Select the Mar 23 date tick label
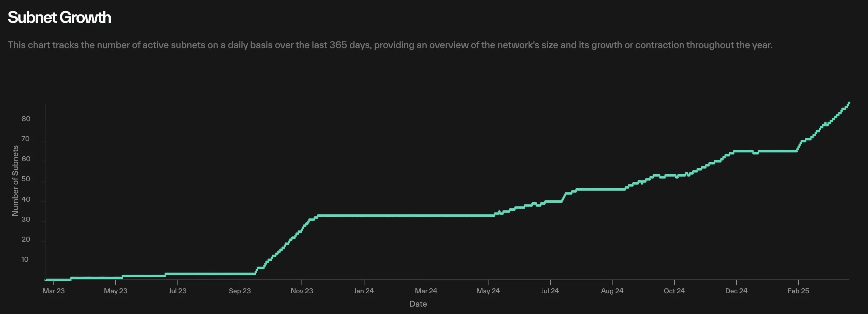Viewport: 868px width, 314px height. point(53,291)
